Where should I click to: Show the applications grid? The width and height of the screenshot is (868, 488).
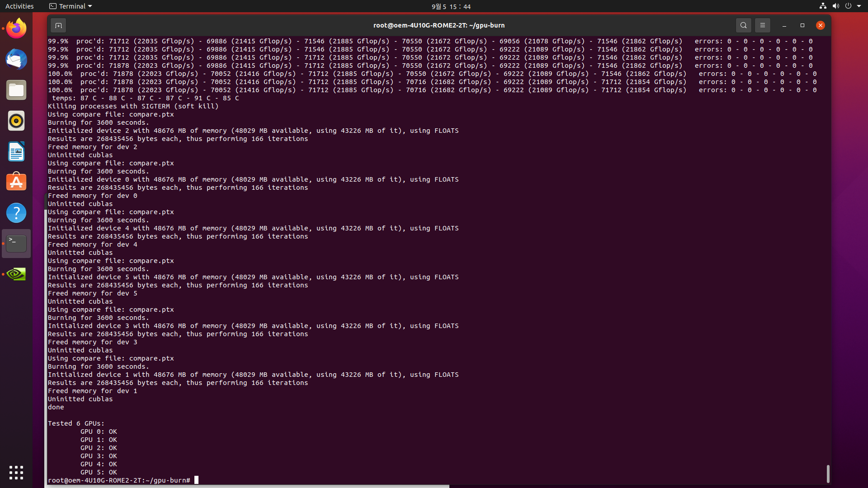pos(16,473)
